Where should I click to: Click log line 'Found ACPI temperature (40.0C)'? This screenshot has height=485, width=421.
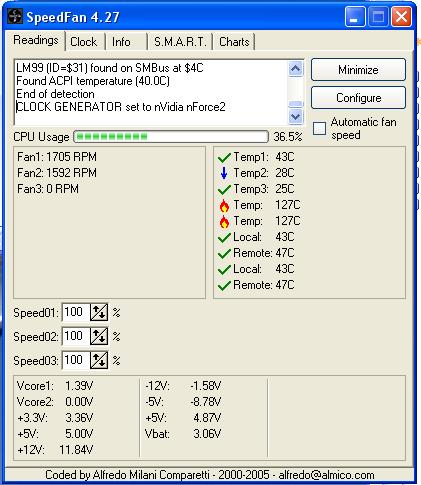point(93,81)
